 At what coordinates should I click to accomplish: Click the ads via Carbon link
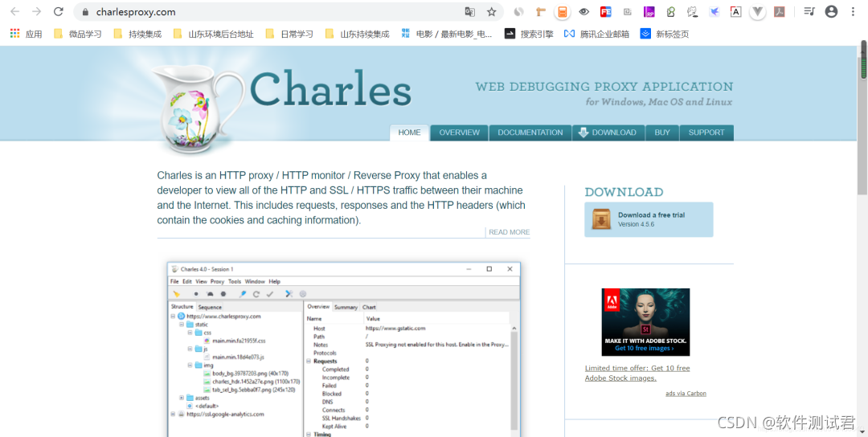tap(686, 394)
